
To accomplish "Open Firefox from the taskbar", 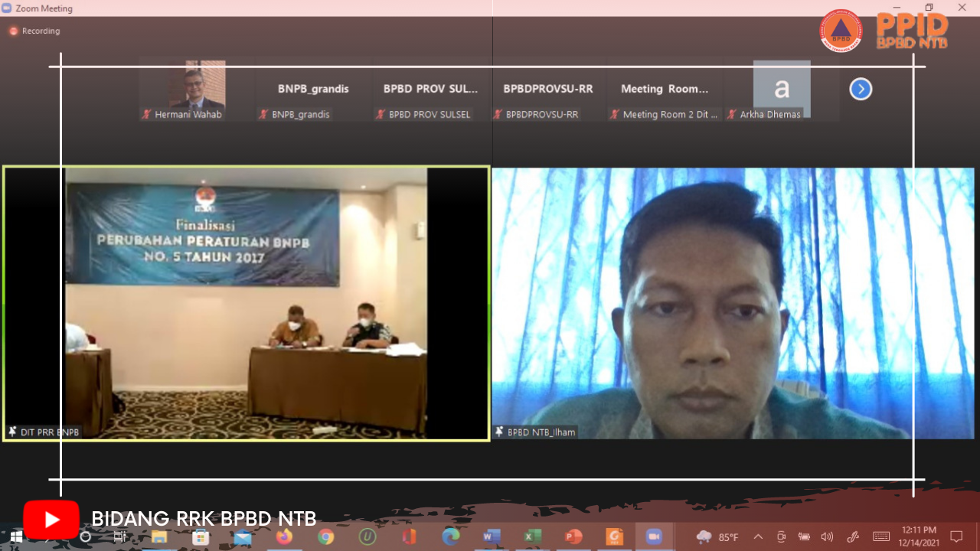I will [284, 537].
